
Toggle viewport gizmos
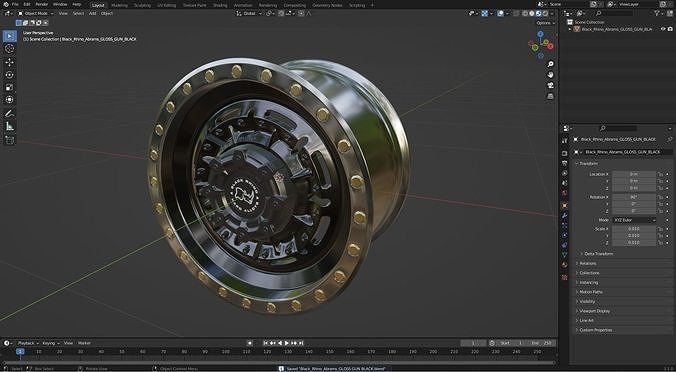click(485, 13)
